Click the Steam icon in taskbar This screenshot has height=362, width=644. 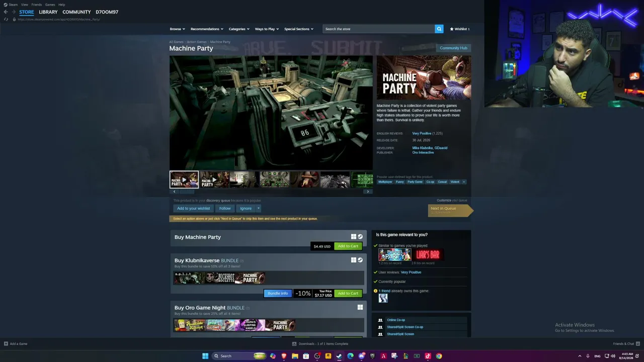tap(339, 356)
